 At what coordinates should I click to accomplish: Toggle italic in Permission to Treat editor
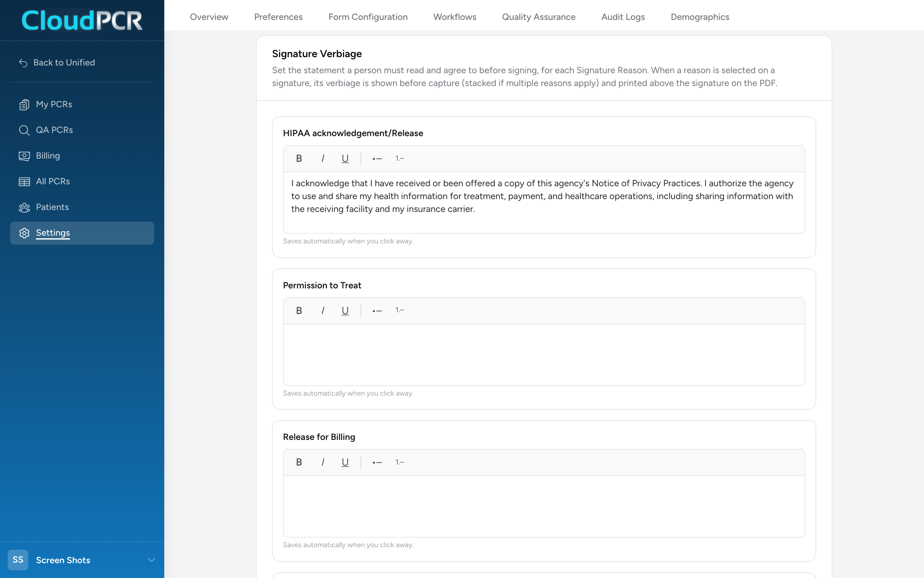[323, 311]
